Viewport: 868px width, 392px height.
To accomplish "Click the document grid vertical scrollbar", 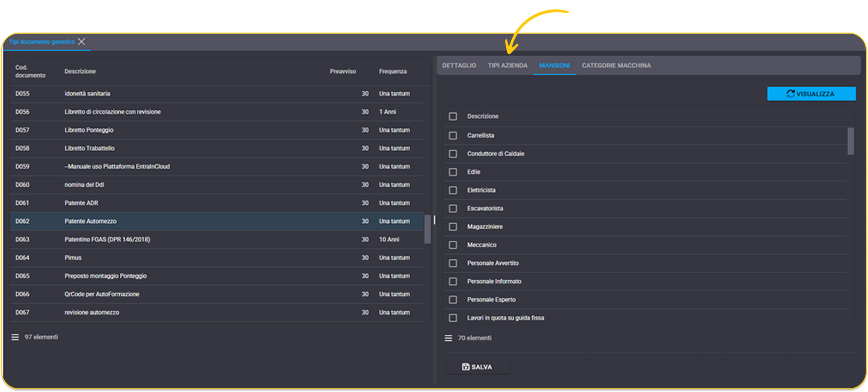I will (428, 229).
